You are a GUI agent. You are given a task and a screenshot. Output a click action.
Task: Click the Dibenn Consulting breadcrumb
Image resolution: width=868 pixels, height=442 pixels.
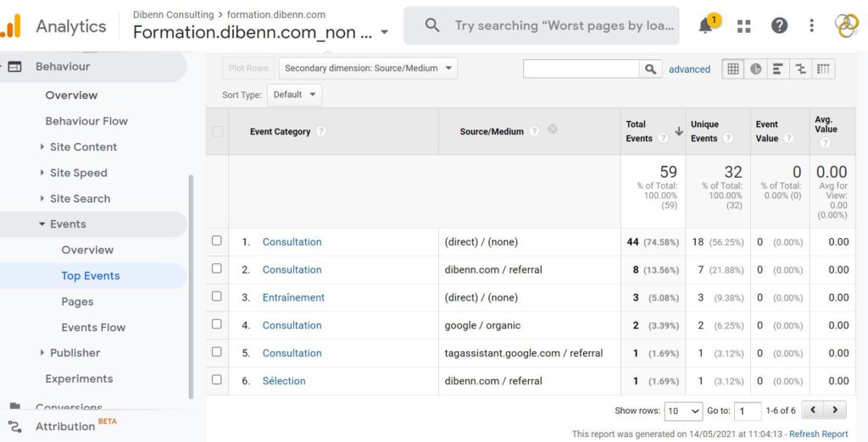[173, 14]
